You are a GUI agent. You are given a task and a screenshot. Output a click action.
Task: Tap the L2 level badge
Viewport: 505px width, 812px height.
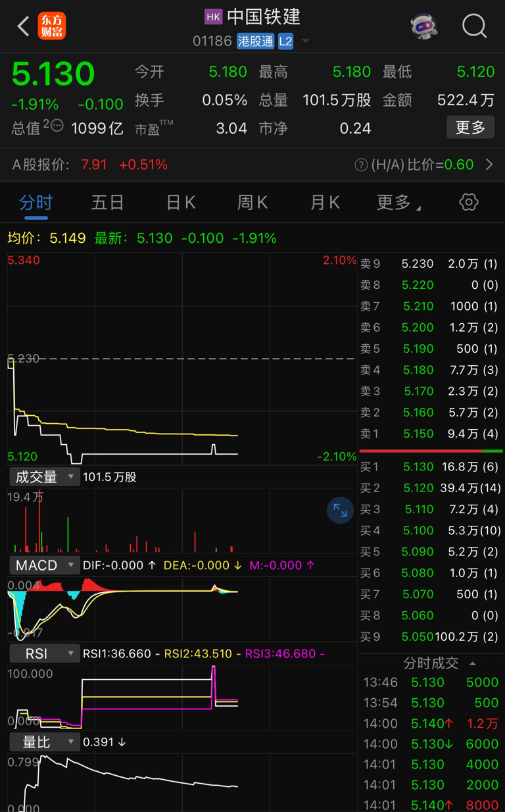click(x=285, y=41)
